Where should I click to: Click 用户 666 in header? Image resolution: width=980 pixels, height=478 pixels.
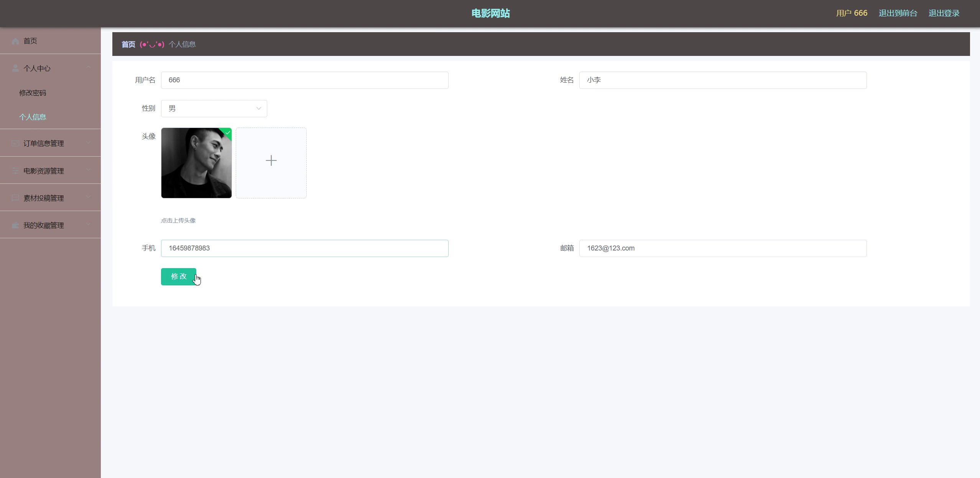tap(852, 13)
